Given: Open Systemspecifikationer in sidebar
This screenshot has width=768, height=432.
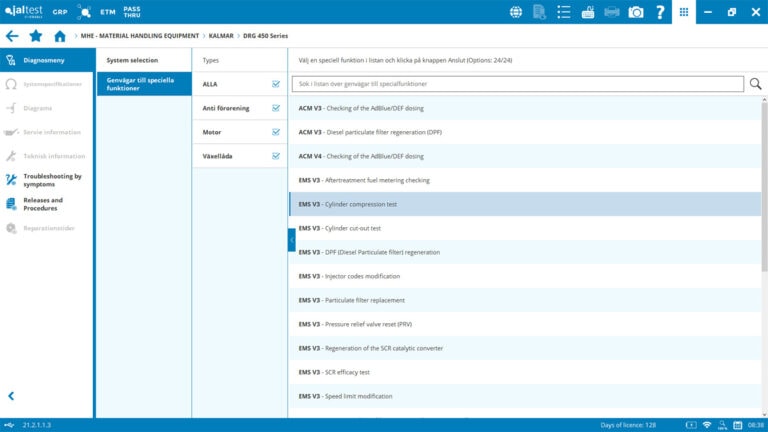Looking at the screenshot, I should tap(47, 84).
